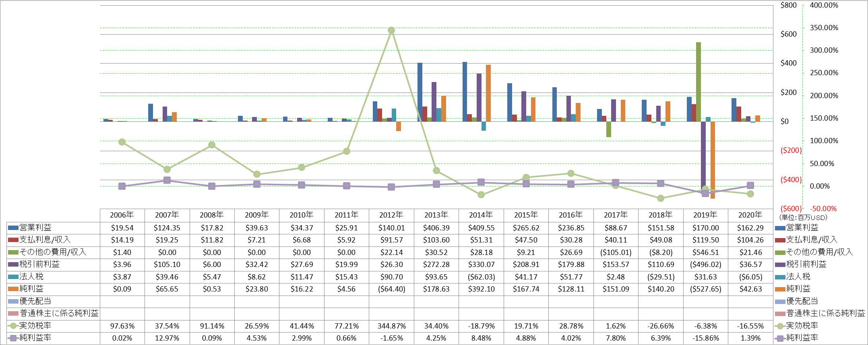
Task: Click the 400.00% secondary axis label
Action: click(824, 5)
